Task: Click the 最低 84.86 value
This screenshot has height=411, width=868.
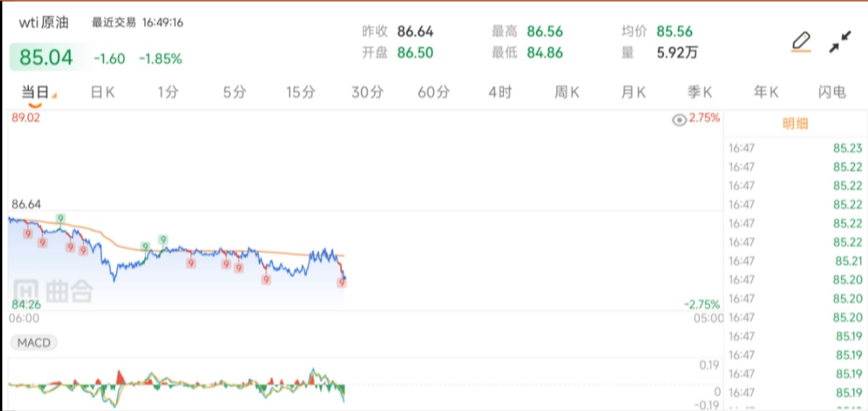Action: [545, 52]
